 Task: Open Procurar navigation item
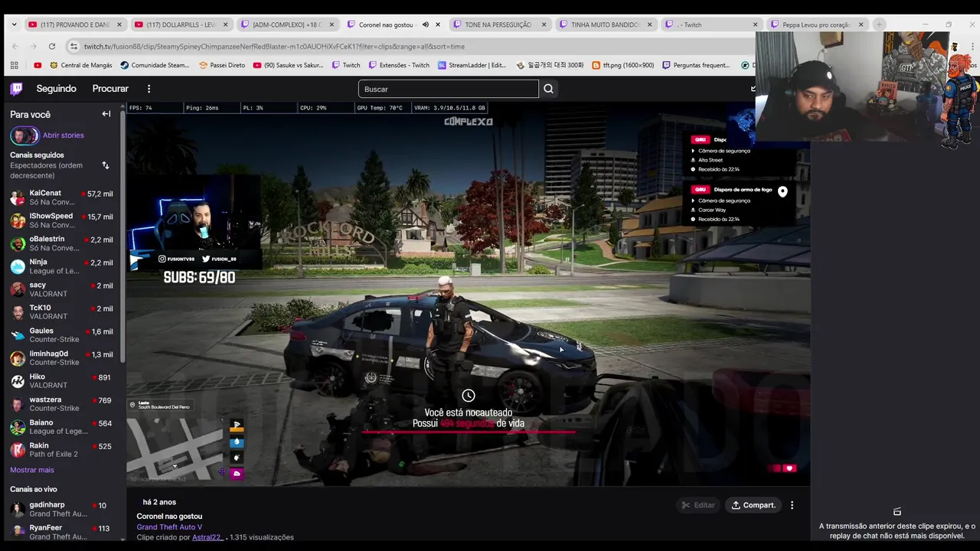[110, 89]
